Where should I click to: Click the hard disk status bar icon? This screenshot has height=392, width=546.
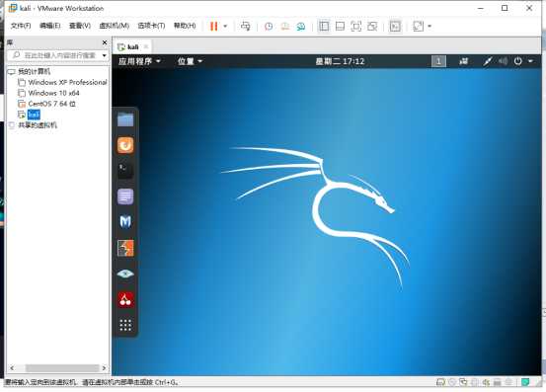click(x=440, y=382)
